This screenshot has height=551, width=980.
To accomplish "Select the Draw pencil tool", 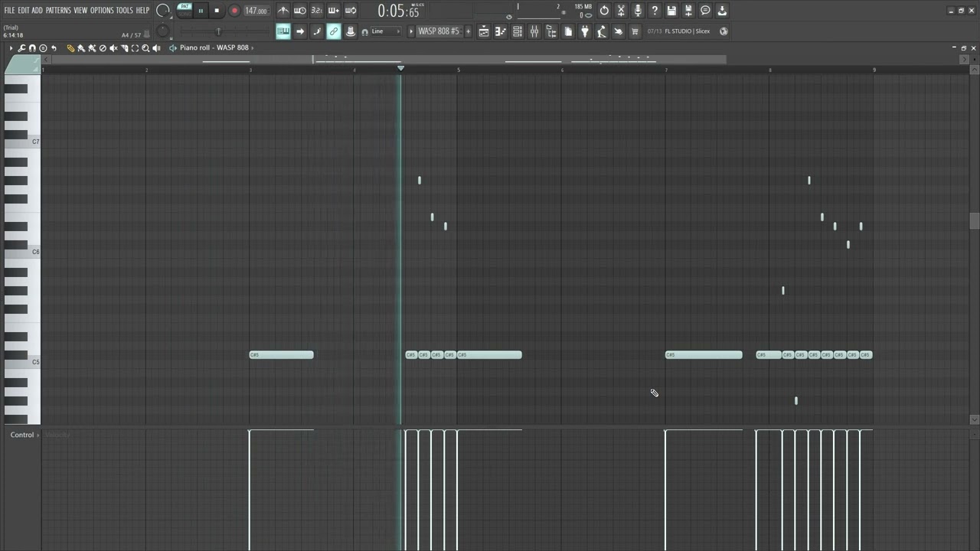I will [x=70, y=48].
